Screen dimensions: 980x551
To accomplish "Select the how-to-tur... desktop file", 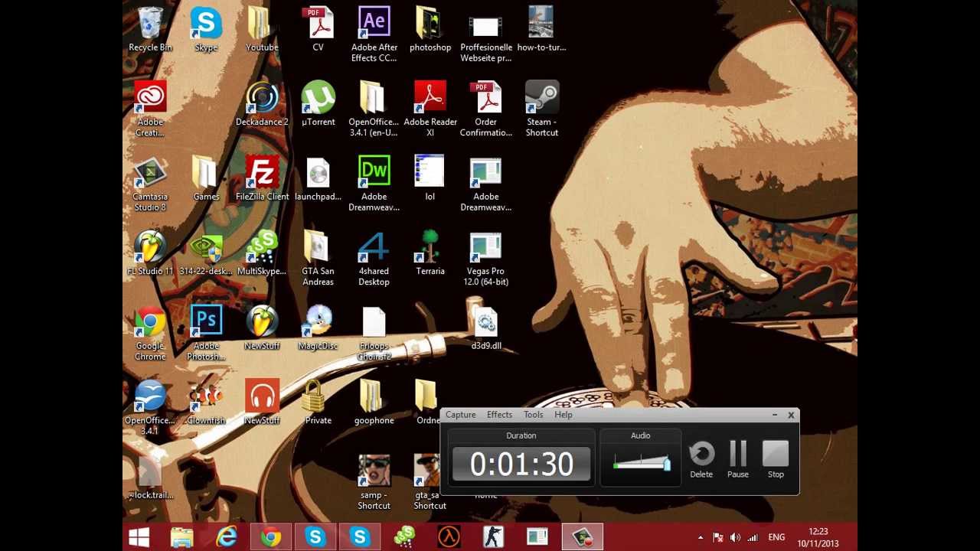I will pyautogui.click(x=541, y=30).
